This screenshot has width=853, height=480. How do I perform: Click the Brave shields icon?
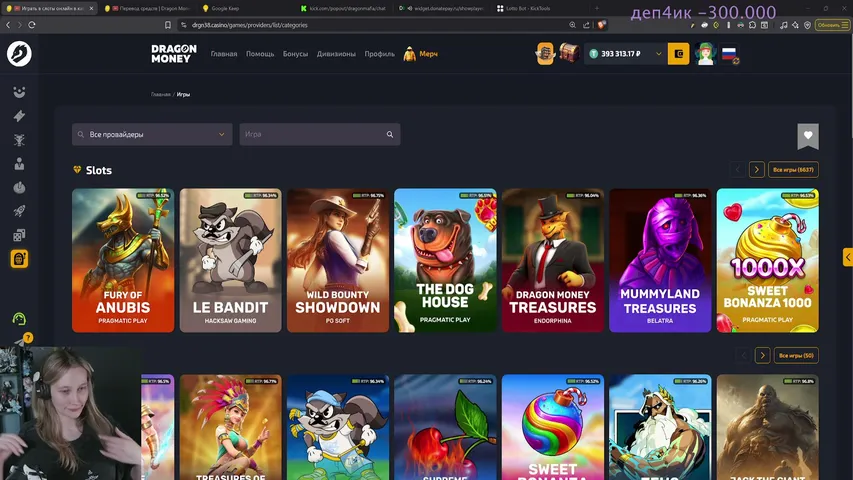coord(601,25)
